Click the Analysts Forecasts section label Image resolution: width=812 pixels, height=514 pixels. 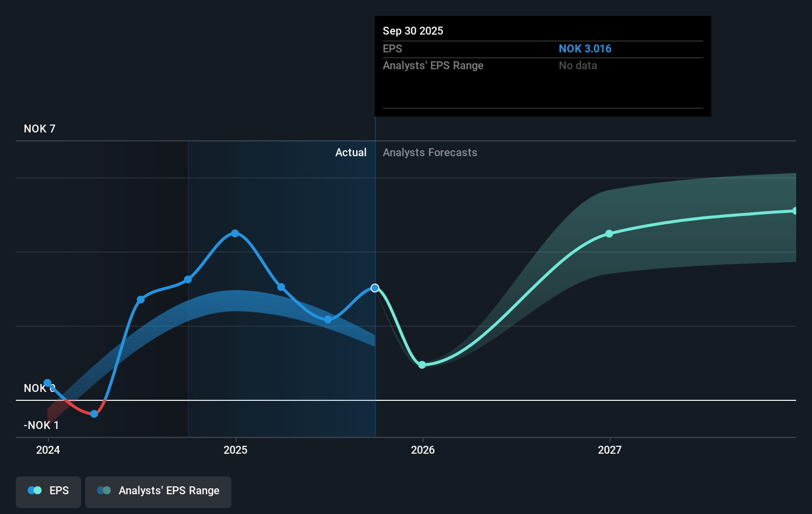(x=430, y=152)
